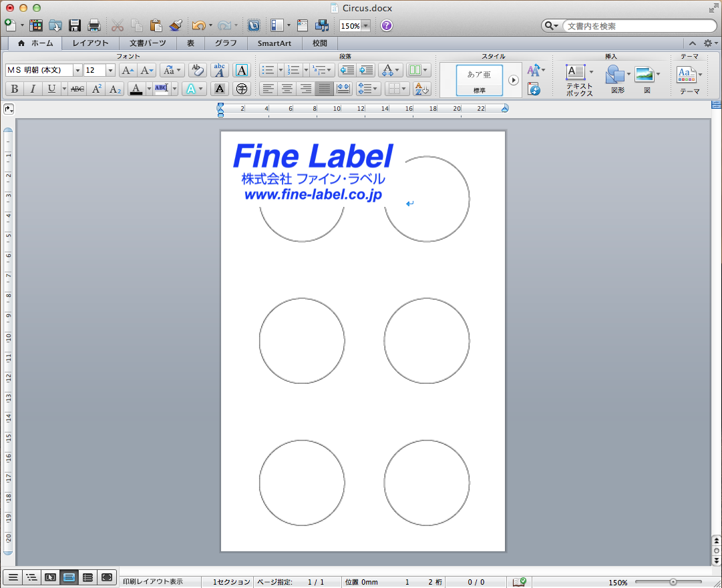Image resolution: width=722 pixels, height=588 pixels.
Task: Click the Sort A-Z icon
Action: coord(421,89)
